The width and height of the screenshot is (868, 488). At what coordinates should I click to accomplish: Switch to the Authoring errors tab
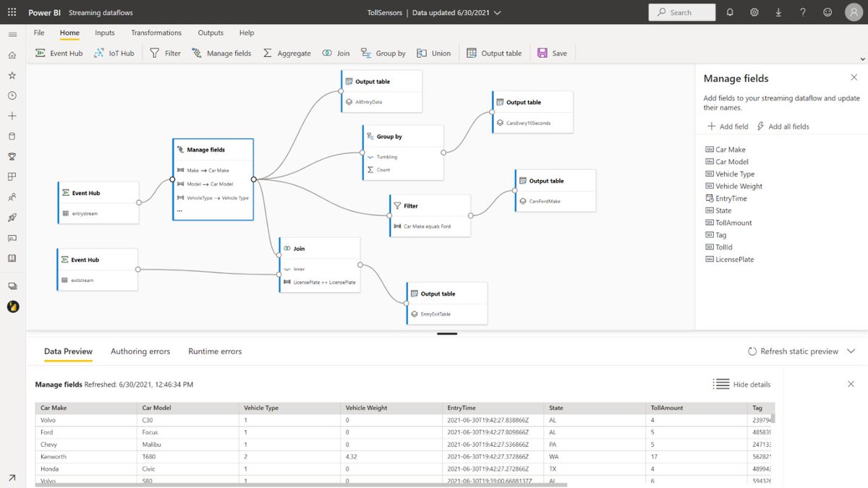pos(140,351)
